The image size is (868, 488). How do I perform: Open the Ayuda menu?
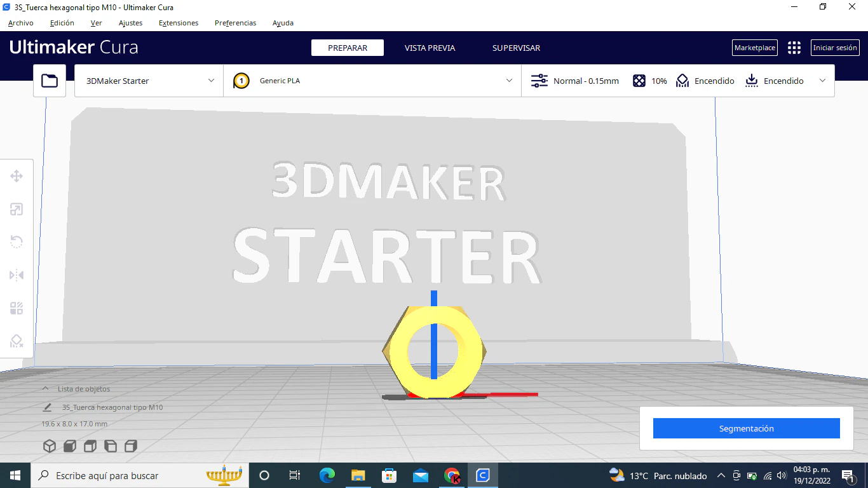pos(283,23)
